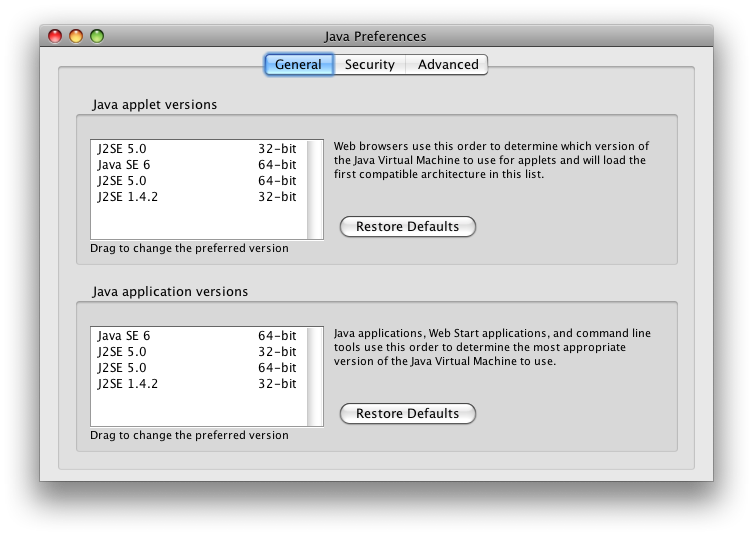Viewport: 753px width, 536px height.
Task: Switch to the General tab
Action: pos(299,64)
